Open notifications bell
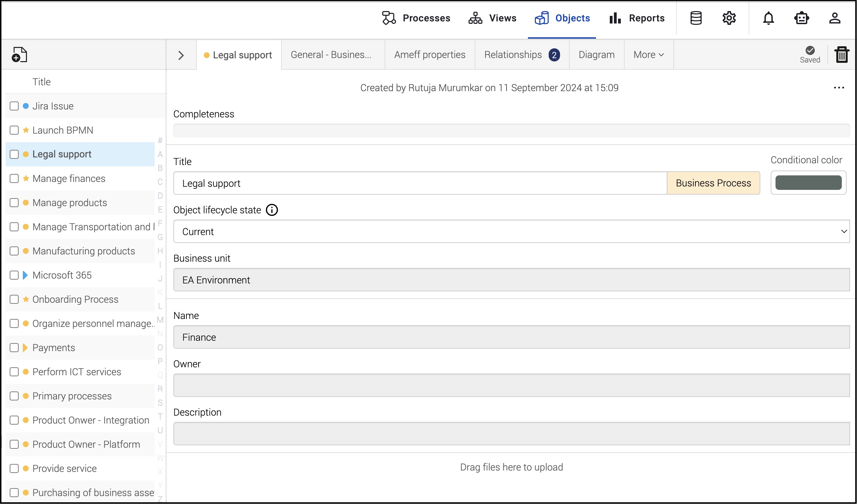 [x=768, y=18]
